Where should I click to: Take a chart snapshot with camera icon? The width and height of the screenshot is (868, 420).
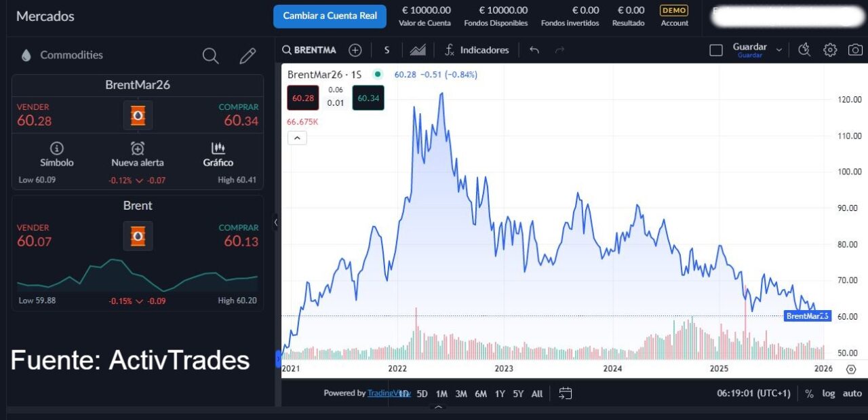point(856,50)
